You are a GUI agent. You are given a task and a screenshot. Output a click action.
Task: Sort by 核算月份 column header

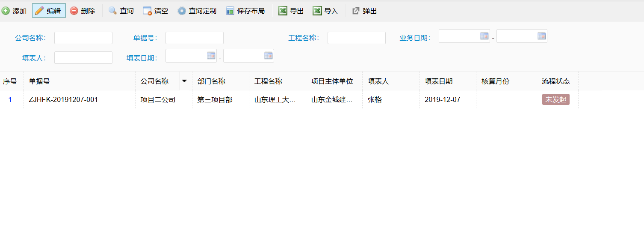pos(505,81)
